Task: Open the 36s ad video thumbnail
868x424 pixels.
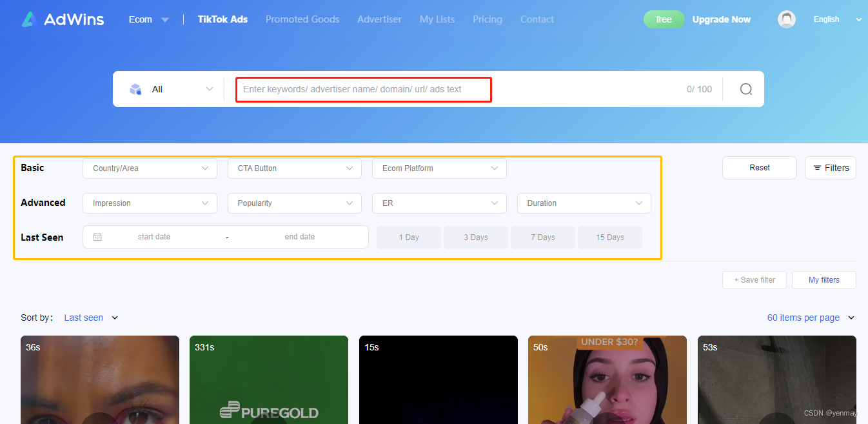Action: pyautogui.click(x=100, y=379)
